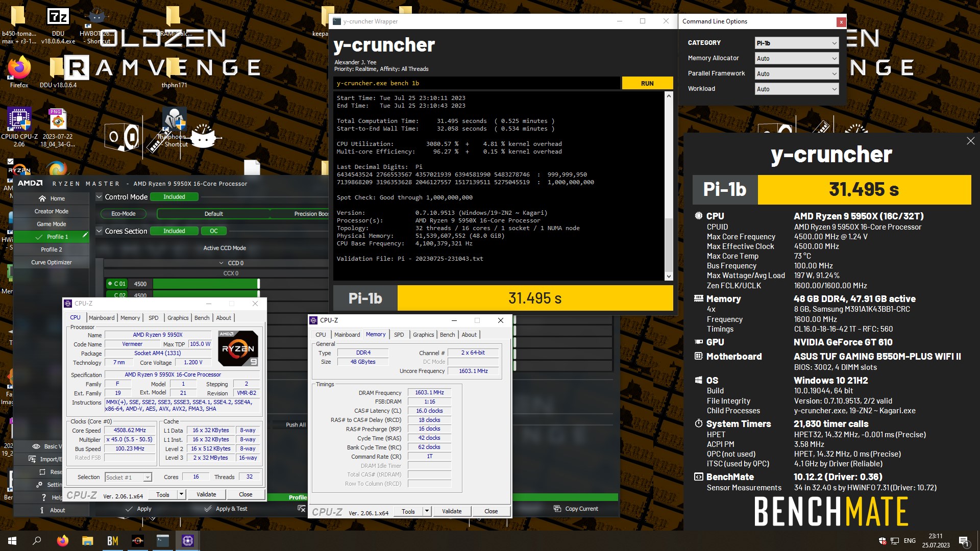Click Close in CPU-Z CPU window
The image size is (980, 551).
pos(246,494)
